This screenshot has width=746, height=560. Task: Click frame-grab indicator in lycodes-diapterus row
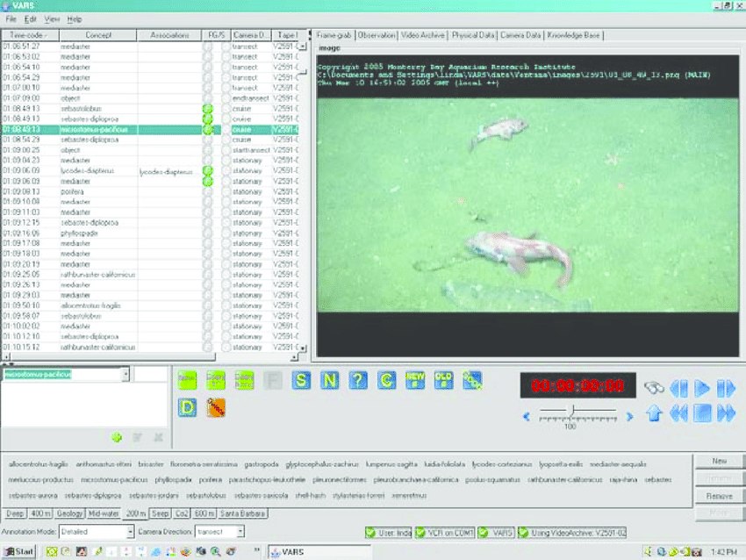(207, 171)
